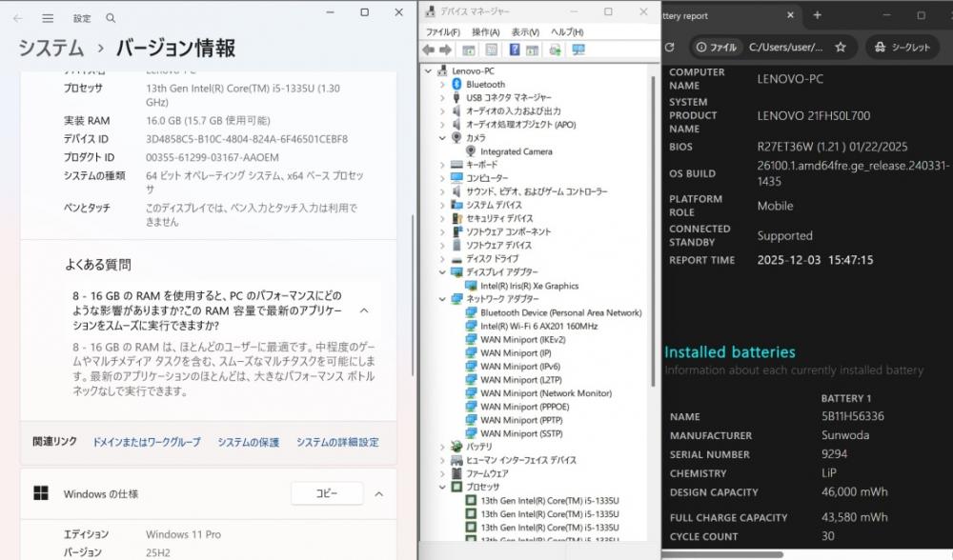Click the Installed batteries heading
Viewport: 953px width, 560px height.
pyautogui.click(x=729, y=351)
